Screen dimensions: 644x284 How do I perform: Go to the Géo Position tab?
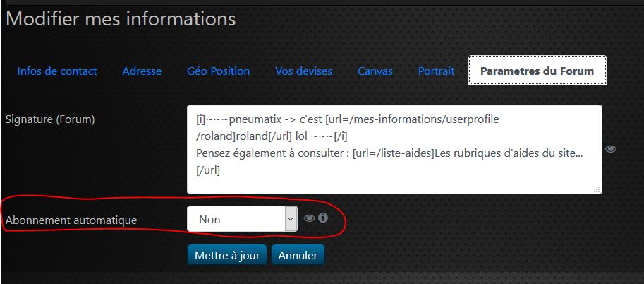point(219,71)
